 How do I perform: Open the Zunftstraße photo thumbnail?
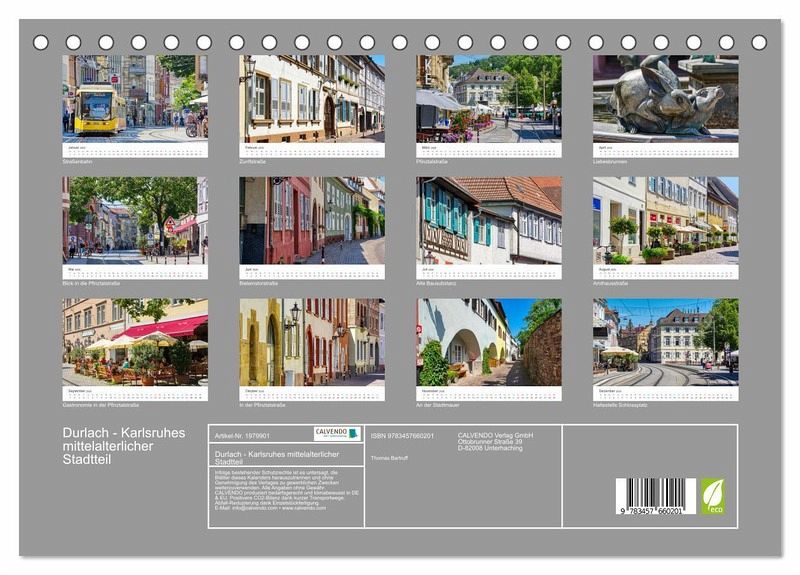(x=311, y=98)
